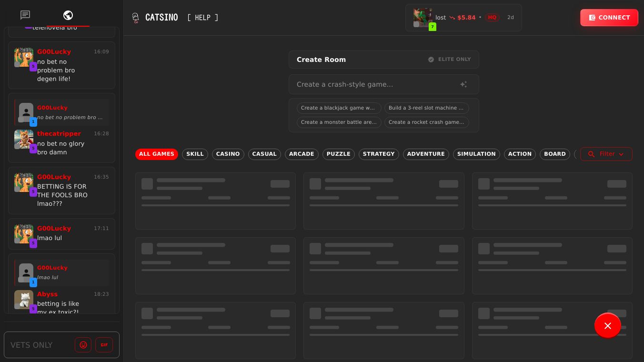Viewport: 644px width, 362px height.
Task: Show SIMULATION games
Action: tap(476, 154)
